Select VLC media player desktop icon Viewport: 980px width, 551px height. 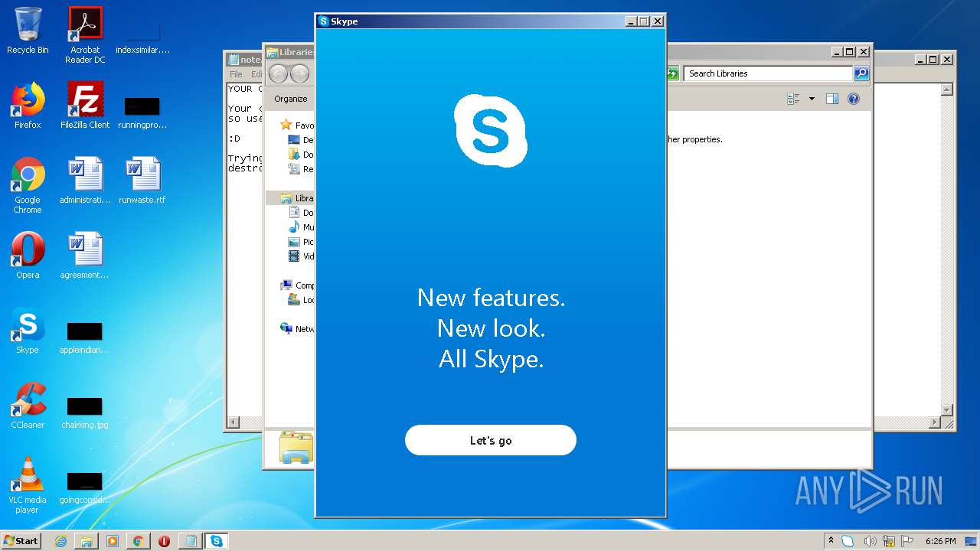(x=28, y=485)
